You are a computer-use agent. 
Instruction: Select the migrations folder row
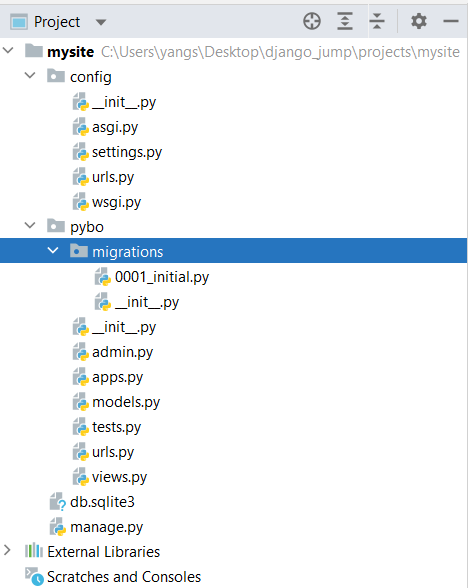(x=233, y=250)
